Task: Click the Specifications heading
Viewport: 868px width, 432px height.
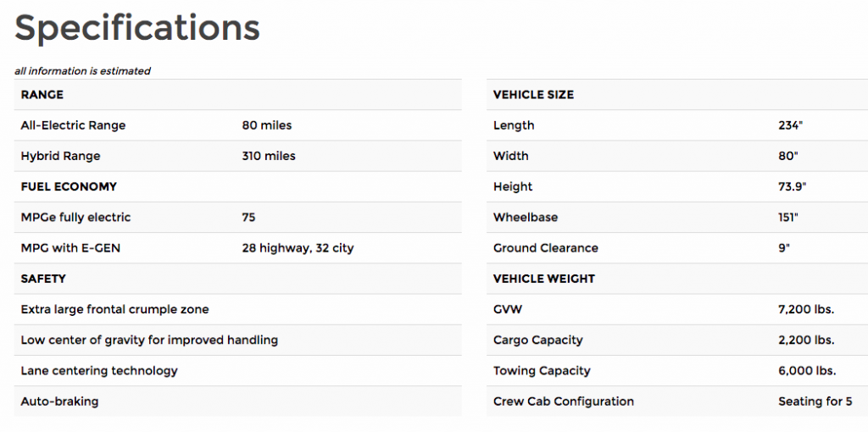Action: point(137,30)
